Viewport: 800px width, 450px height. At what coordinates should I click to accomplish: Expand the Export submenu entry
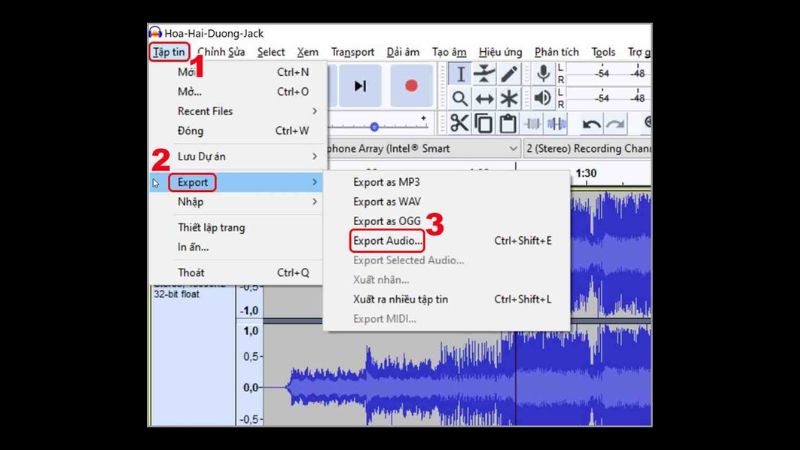pyautogui.click(x=238, y=182)
